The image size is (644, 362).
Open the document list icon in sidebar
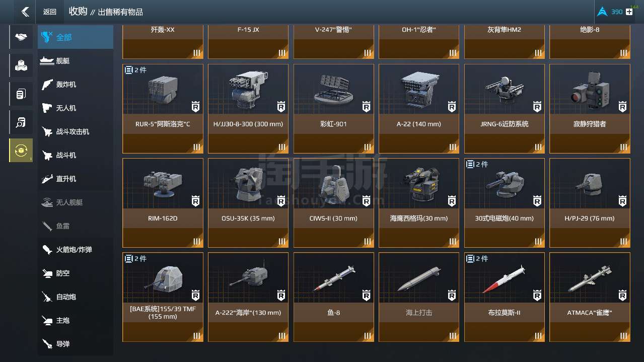click(x=21, y=94)
